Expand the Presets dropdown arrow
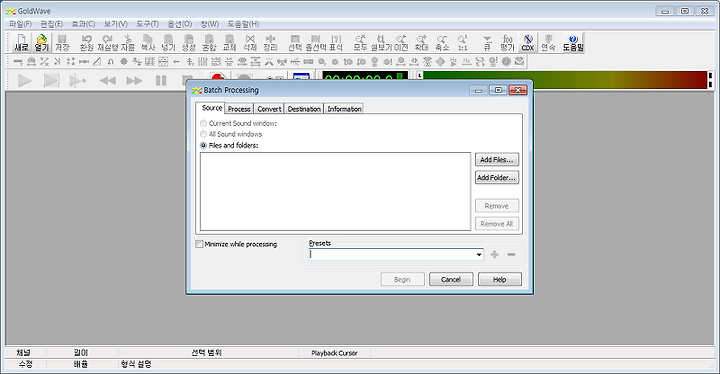The height and width of the screenshot is (374, 720). point(479,255)
